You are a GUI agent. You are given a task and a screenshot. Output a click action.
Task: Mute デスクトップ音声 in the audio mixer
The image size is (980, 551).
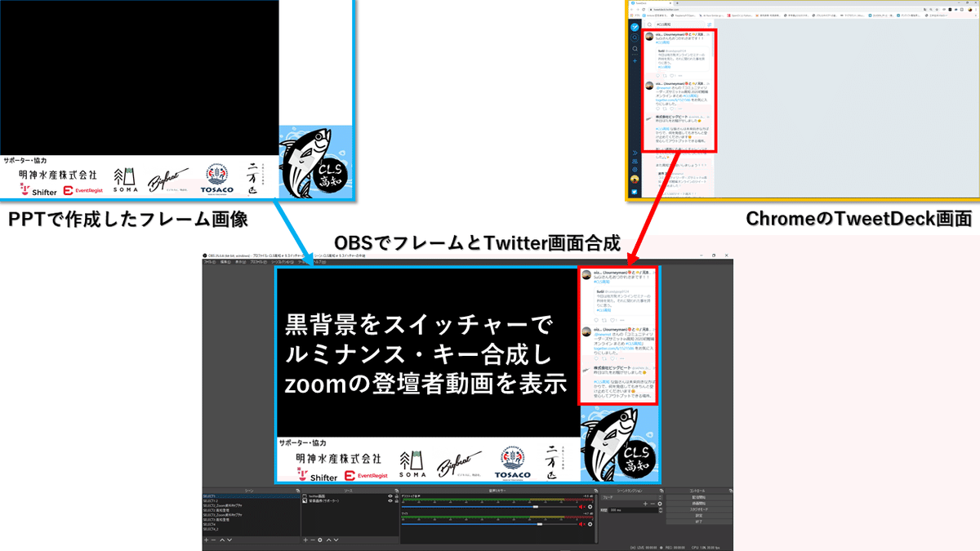(581, 507)
